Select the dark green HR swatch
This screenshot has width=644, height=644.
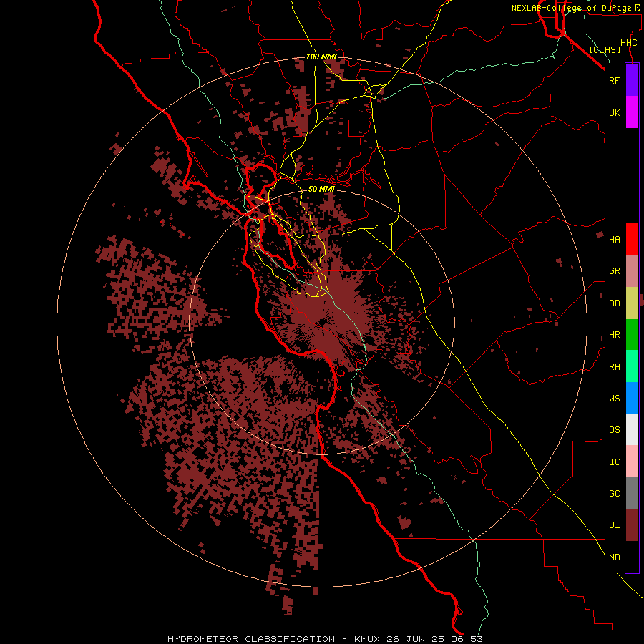[632, 335]
